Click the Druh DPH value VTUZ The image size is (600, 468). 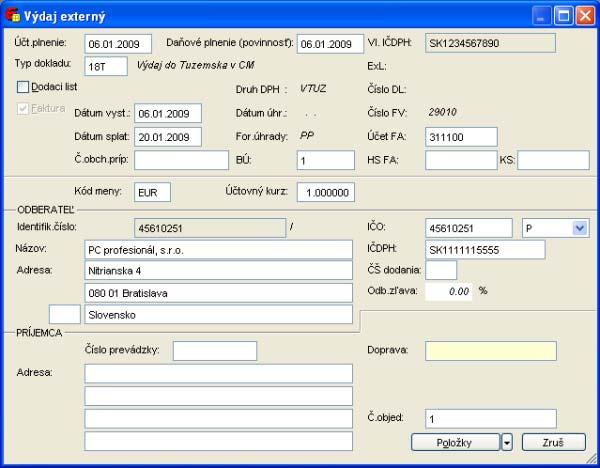click(x=313, y=89)
